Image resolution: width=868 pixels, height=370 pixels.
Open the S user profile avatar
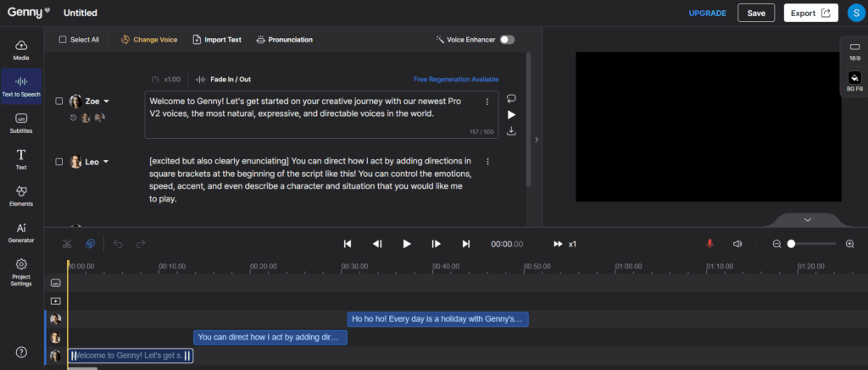[856, 14]
